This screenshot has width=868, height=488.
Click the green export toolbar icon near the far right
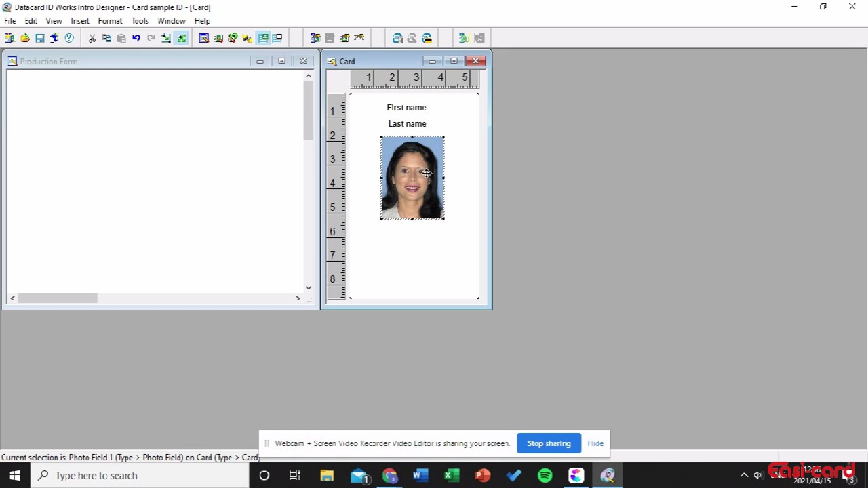coord(464,38)
